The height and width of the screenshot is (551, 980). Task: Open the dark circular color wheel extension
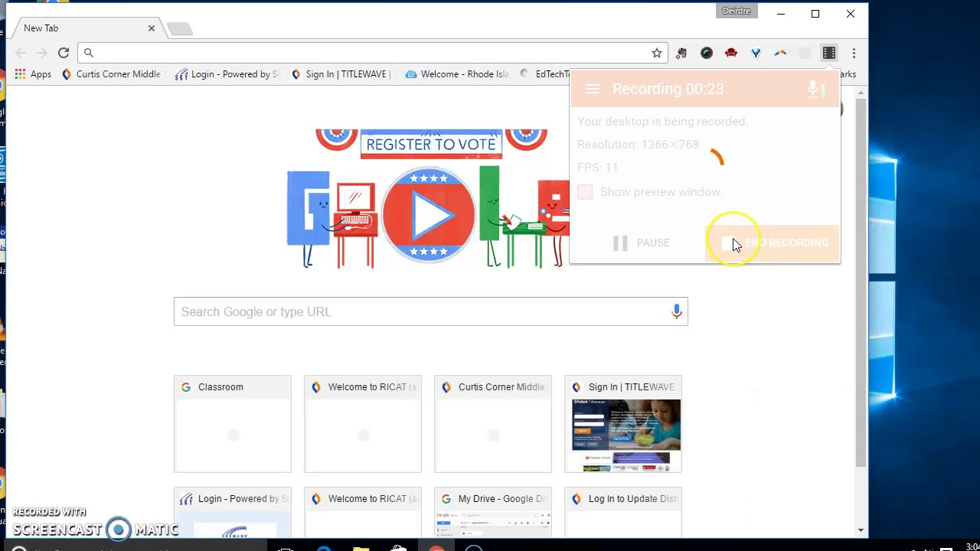tap(707, 53)
